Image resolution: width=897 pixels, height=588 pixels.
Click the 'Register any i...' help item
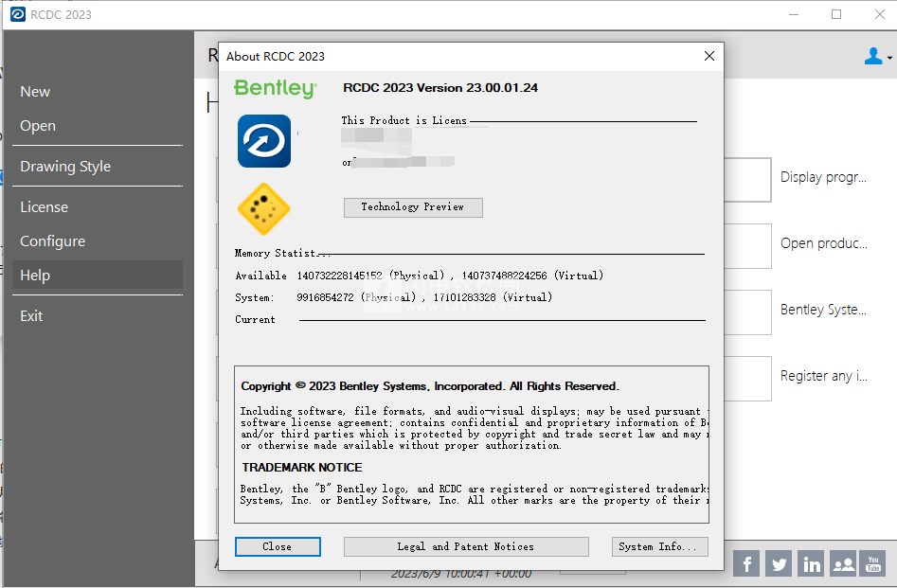point(823,376)
